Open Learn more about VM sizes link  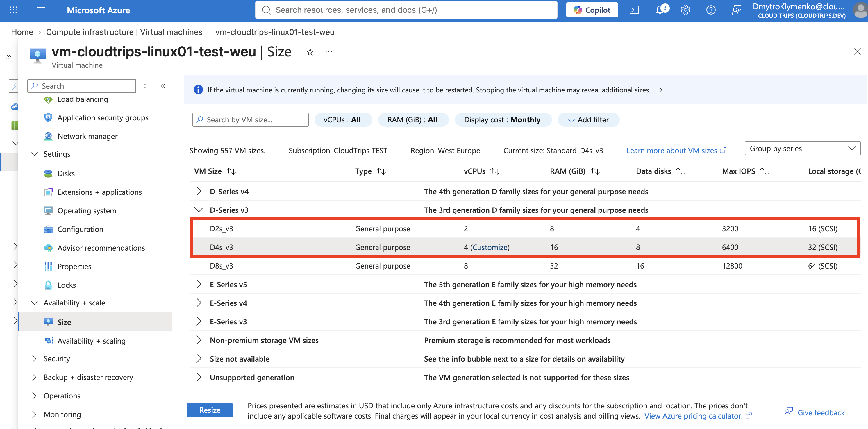[x=676, y=151]
